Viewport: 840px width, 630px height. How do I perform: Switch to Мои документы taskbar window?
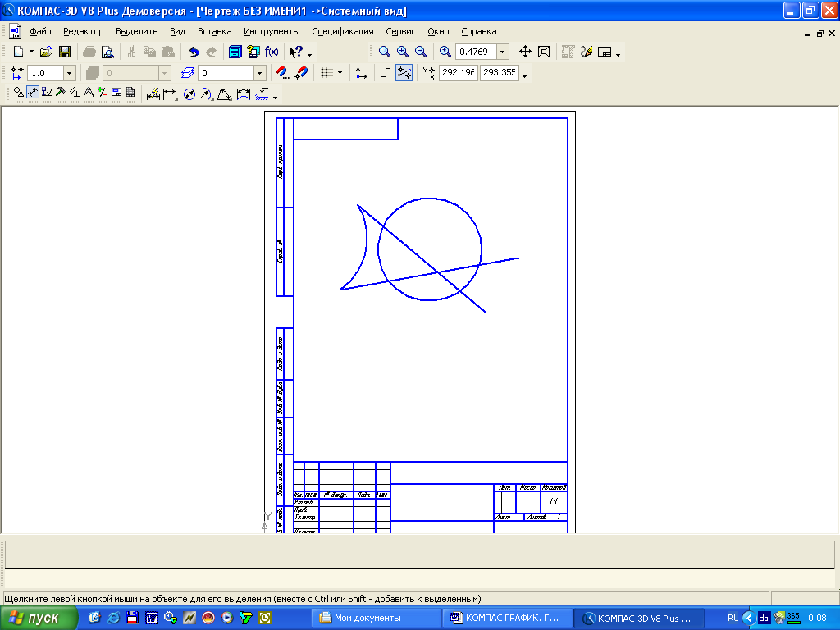(x=377, y=619)
